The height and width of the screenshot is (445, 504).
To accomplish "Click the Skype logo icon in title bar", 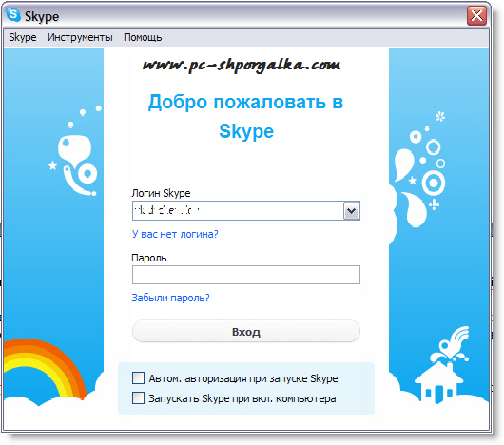I will click(13, 15).
